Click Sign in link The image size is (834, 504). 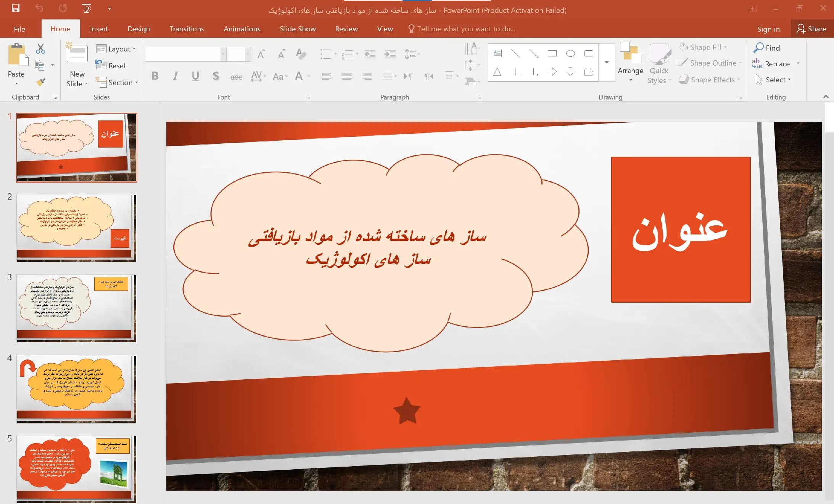click(768, 29)
